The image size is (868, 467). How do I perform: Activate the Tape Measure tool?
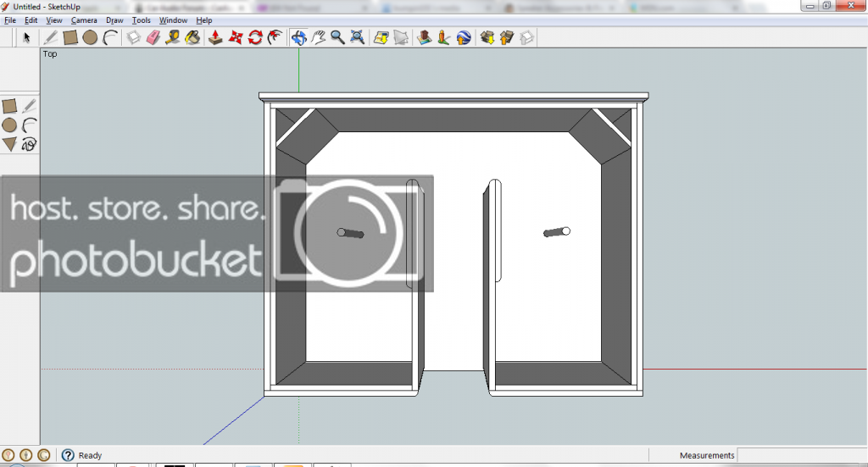tap(173, 37)
